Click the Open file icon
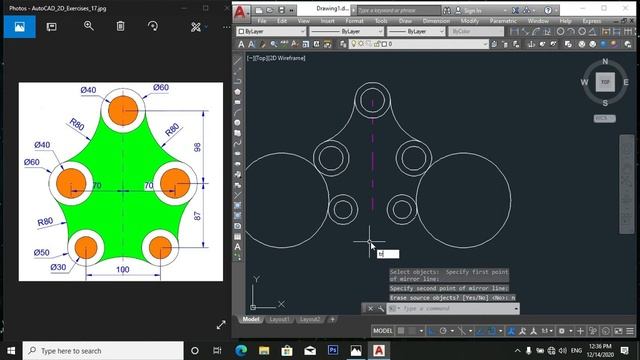The image size is (640, 360). coord(269,10)
